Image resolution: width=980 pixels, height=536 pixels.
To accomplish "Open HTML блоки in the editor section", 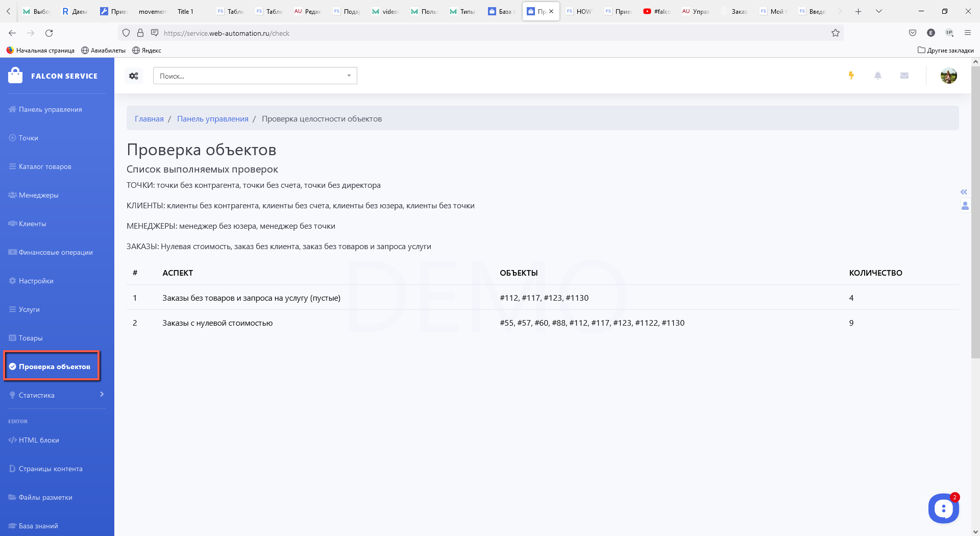I will 39,440.
